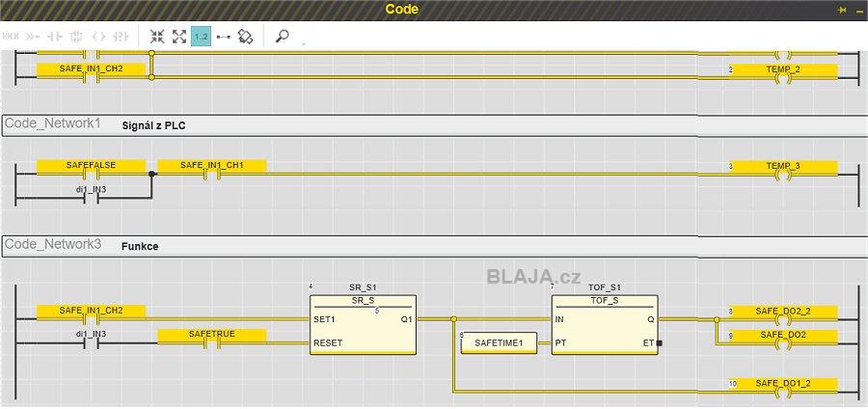The width and height of the screenshot is (868, 409).
Task: Click the 'Signál z PLC' network title
Action: (153, 125)
